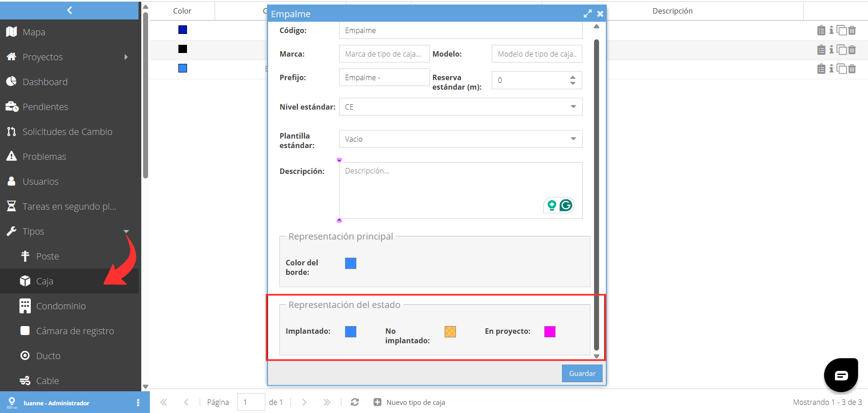The width and height of the screenshot is (868, 413).
Task: Open Grammarly icon in Descripción field
Action: point(566,206)
